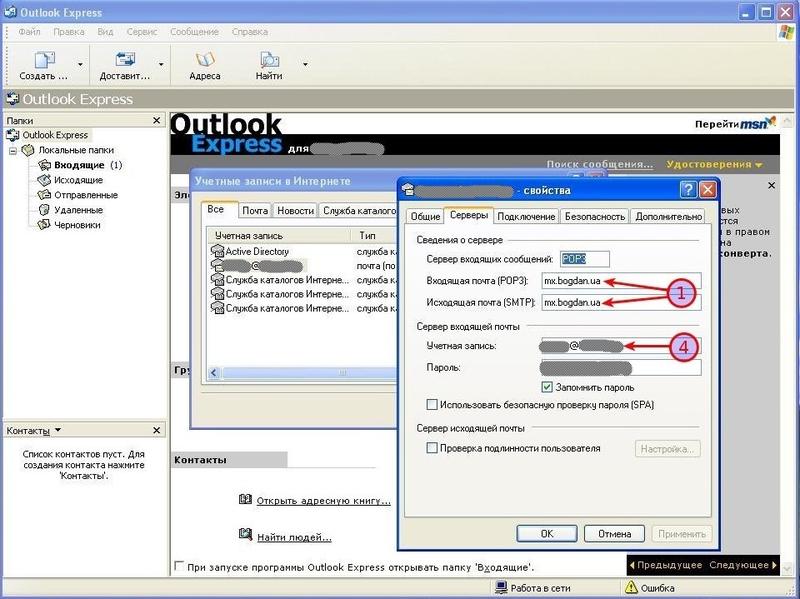800x599 pixels.
Task: Enable secure password authentication (SPA) checkbox
Action: [432, 405]
